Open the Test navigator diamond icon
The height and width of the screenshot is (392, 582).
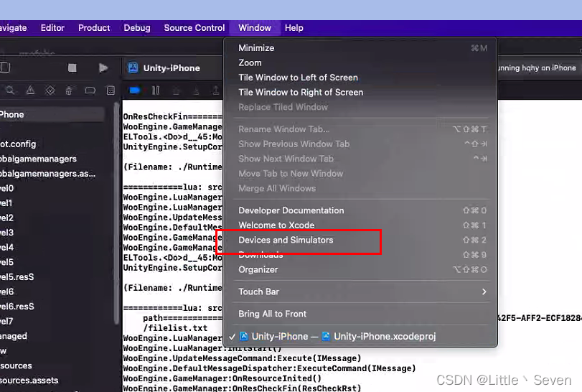click(x=50, y=90)
